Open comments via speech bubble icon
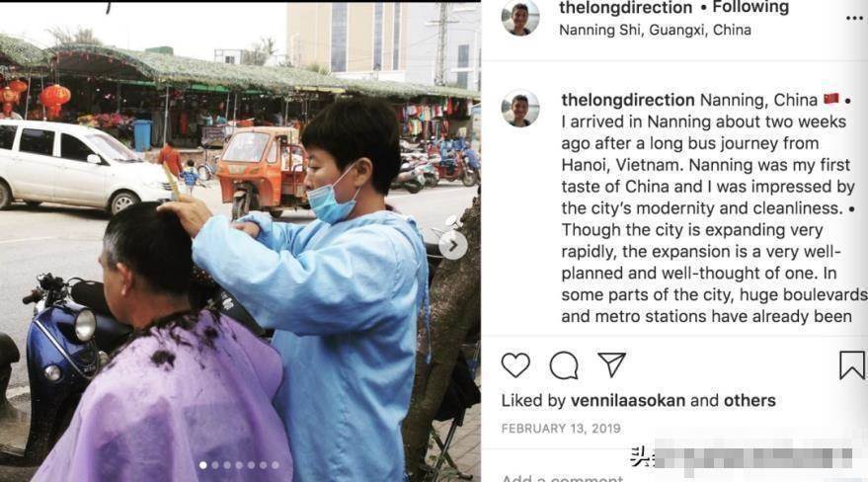This screenshot has height=482, width=868. 564,365
